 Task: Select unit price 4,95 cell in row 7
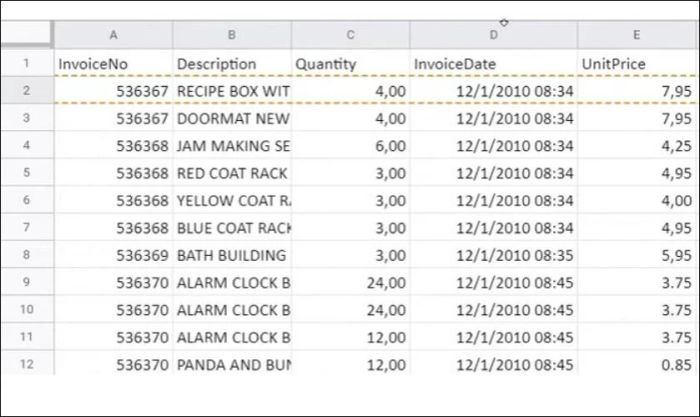click(637, 227)
